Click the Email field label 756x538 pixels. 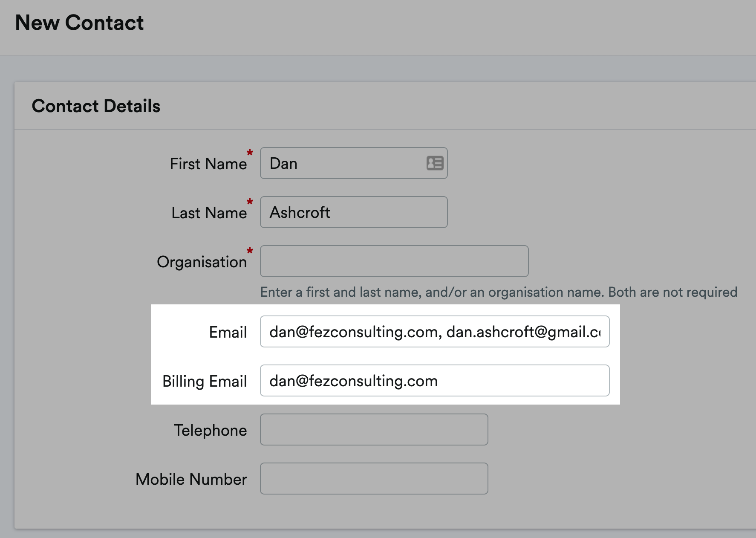pyautogui.click(x=228, y=332)
